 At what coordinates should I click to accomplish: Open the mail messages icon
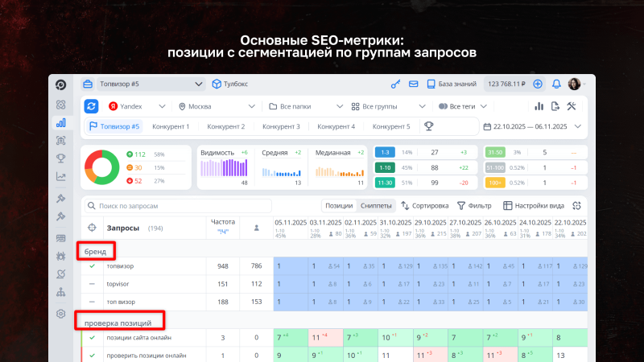pyautogui.click(x=413, y=84)
